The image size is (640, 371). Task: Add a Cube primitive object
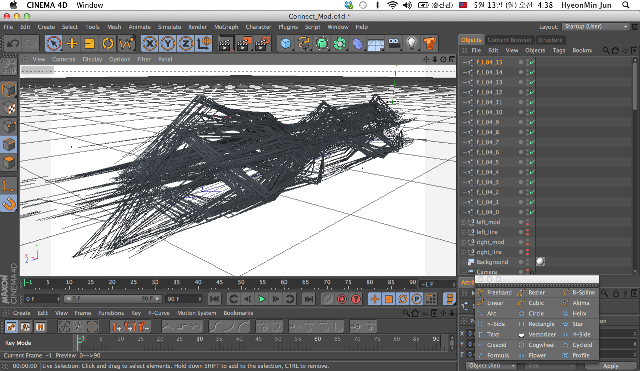[286, 43]
